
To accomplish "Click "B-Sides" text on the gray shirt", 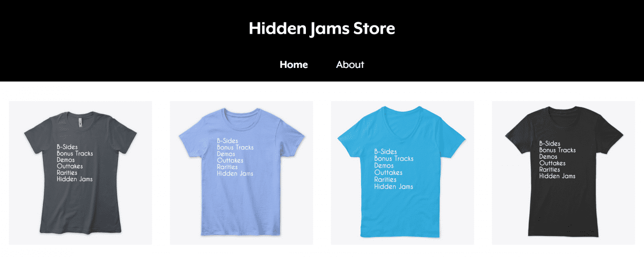I will coord(67,147).
